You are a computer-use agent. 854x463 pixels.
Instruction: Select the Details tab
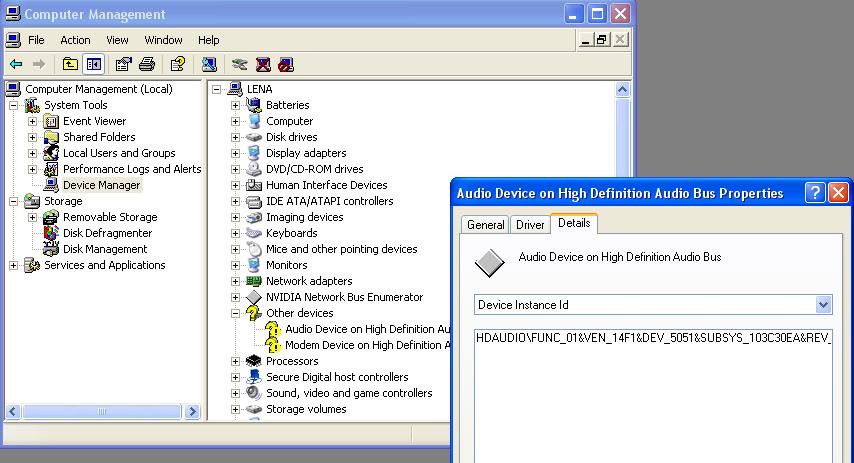574,223
